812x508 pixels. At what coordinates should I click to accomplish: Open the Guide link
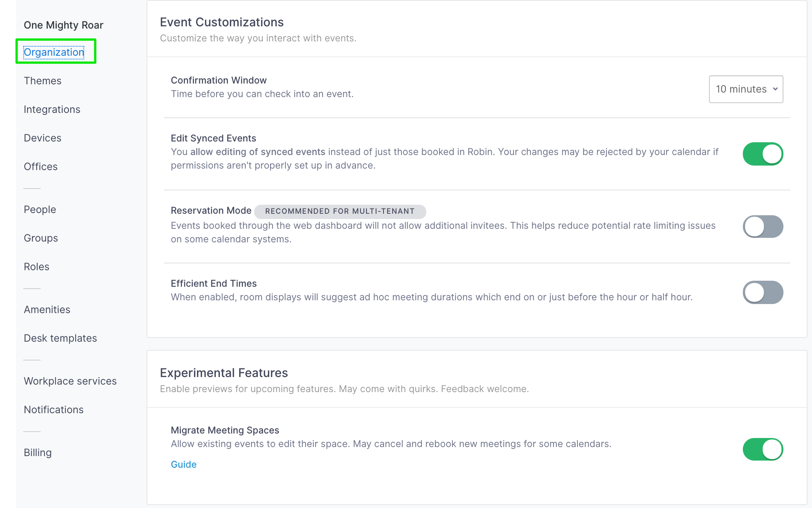(183, 464)
